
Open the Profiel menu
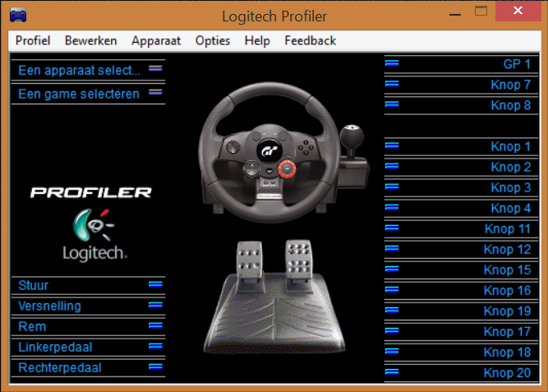point(33,40)
